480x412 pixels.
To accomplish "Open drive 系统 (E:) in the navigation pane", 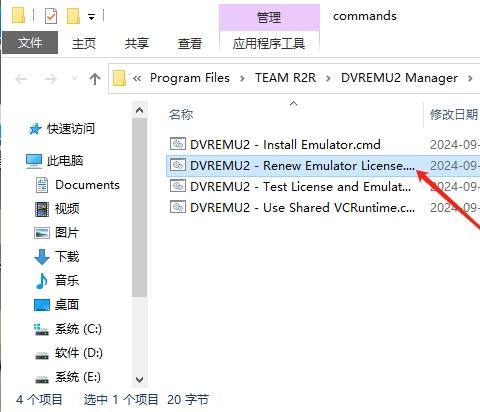I will coord(78,377).
